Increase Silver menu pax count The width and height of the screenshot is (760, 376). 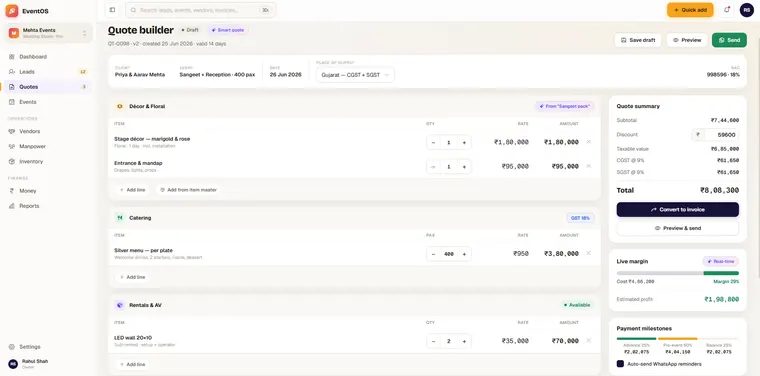pos(464,254)
